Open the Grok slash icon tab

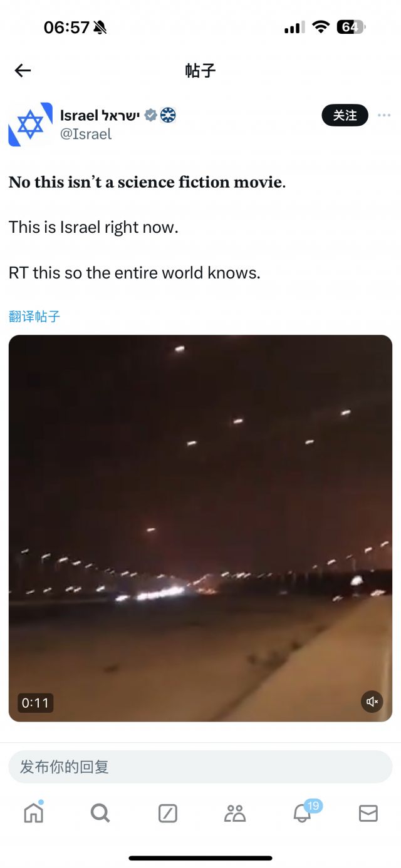click(x=167, y=813)
